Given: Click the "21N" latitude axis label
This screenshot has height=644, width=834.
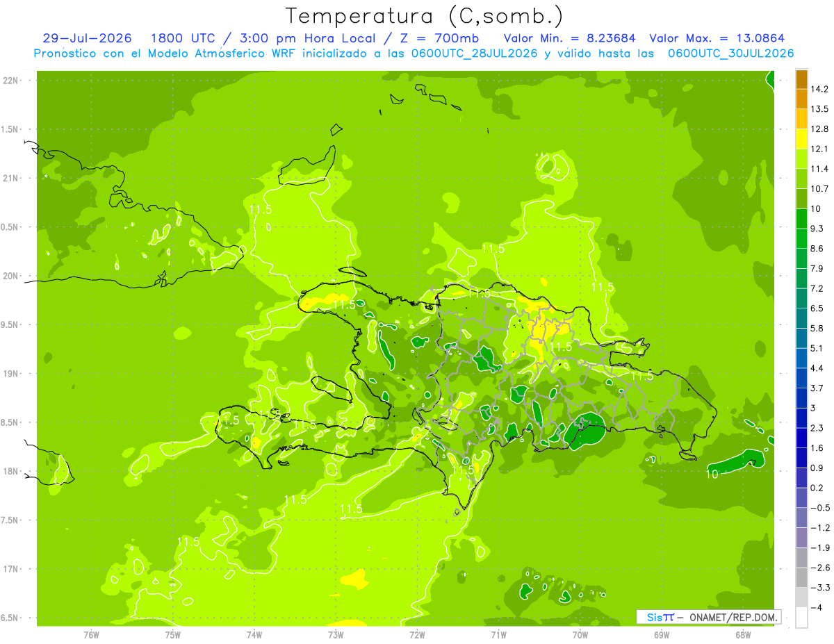Looking at the screenshot, I should (x=11, y=178).
